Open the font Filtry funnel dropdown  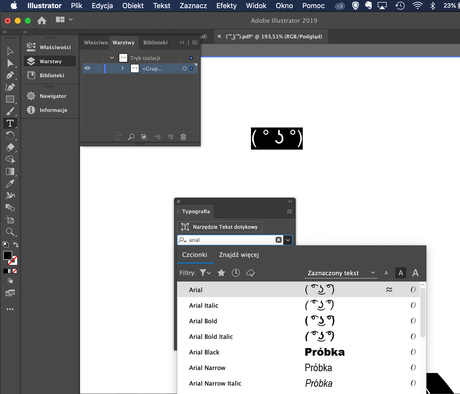[205, 273]
